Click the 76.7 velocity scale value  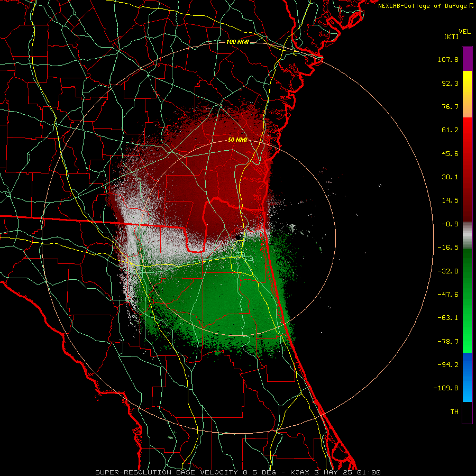(x=450, y=106)
